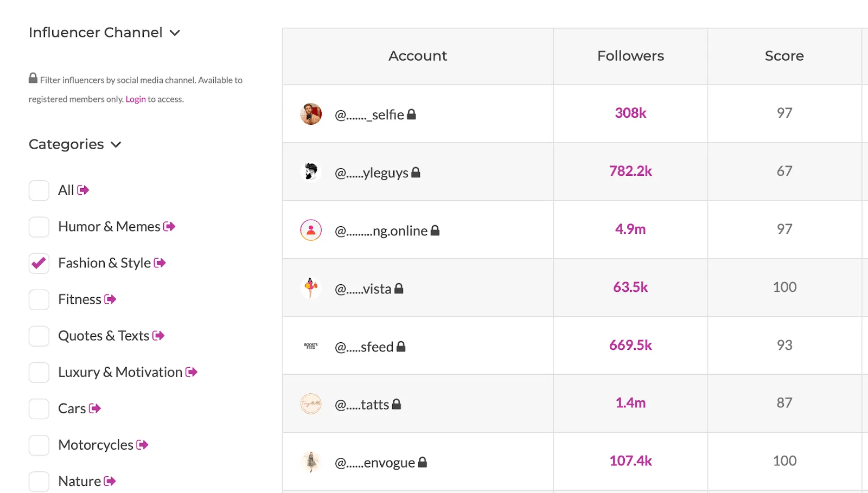Collapse the Influencer Channel section

click(x=175, y=33)
